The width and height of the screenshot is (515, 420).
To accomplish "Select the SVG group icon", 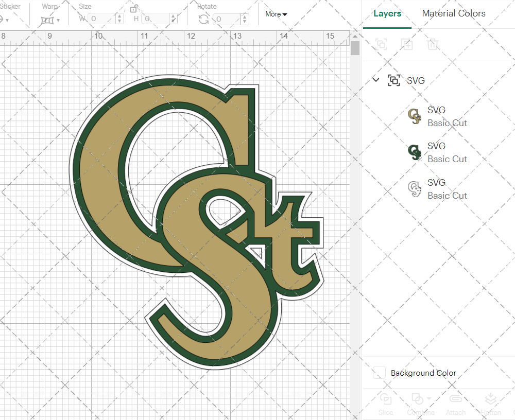I will (x=394, y=80).
